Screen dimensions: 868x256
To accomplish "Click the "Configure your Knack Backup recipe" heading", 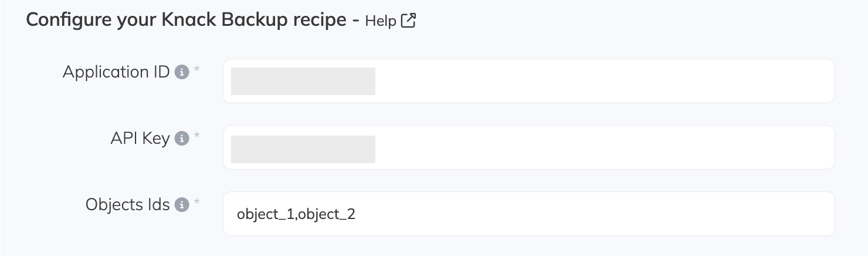I will (186, 20).
